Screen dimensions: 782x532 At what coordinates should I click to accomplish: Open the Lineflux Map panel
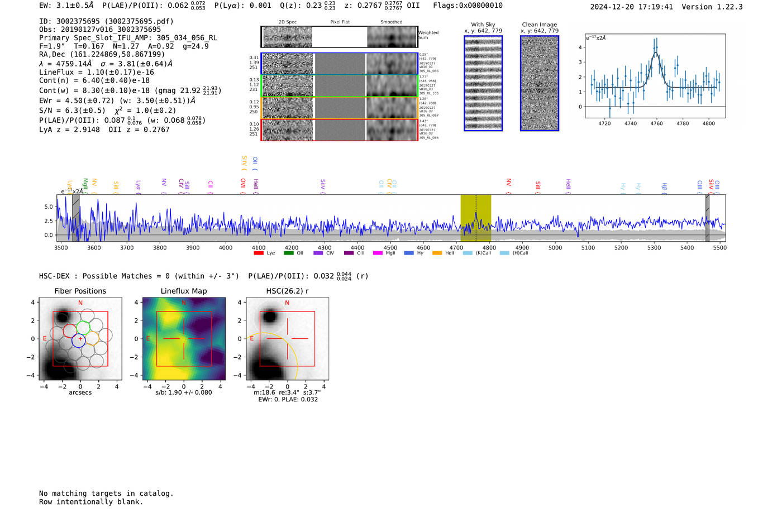click(x=184, y=339)
